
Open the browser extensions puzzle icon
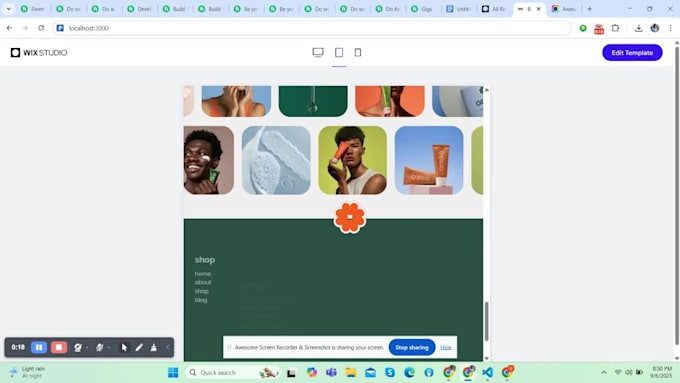tap(615, 28)
